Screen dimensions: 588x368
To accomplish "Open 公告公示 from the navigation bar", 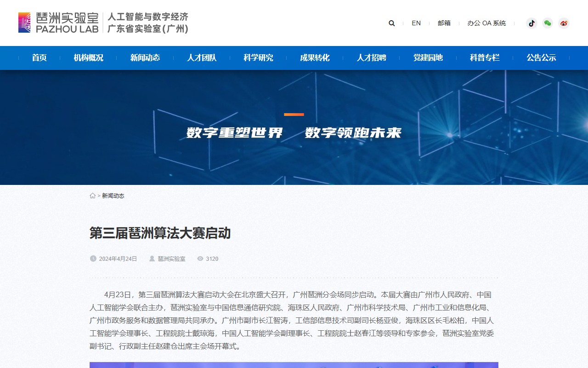I will tap(541, 57).
